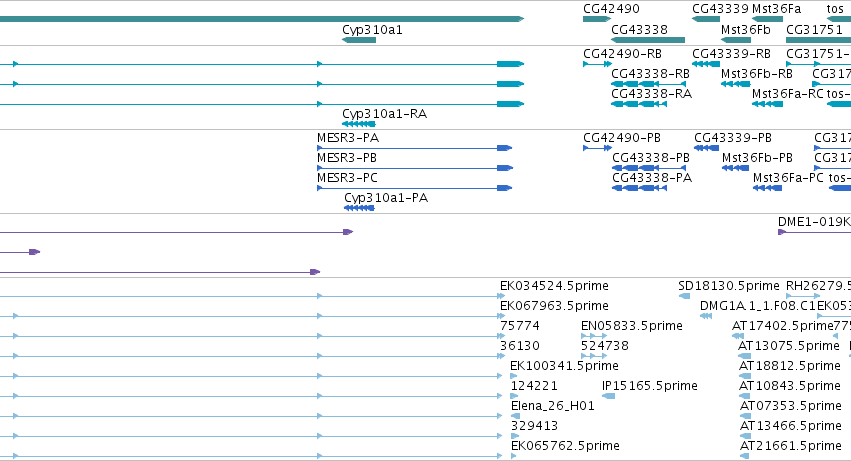Image resolution: width=851 pixels, height=461 pixels.
Task: Click the CG43338-PA protein feature
Action: pyautogui.click(x=639, y=188)
